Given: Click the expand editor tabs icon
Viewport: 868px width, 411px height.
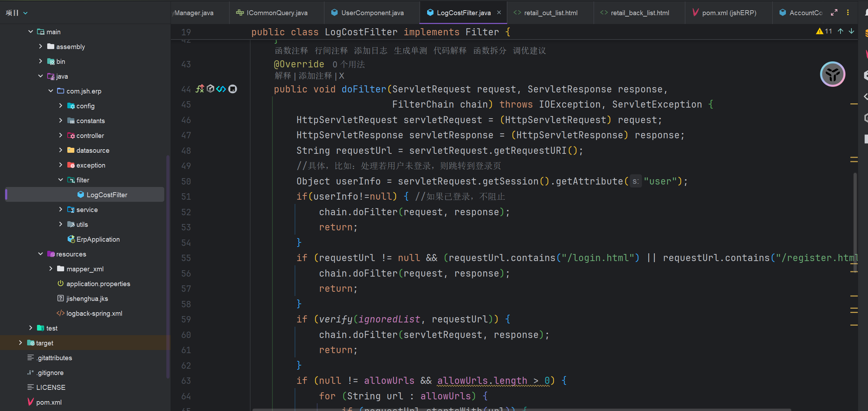Looking at the screenshot, I should 834,13.
